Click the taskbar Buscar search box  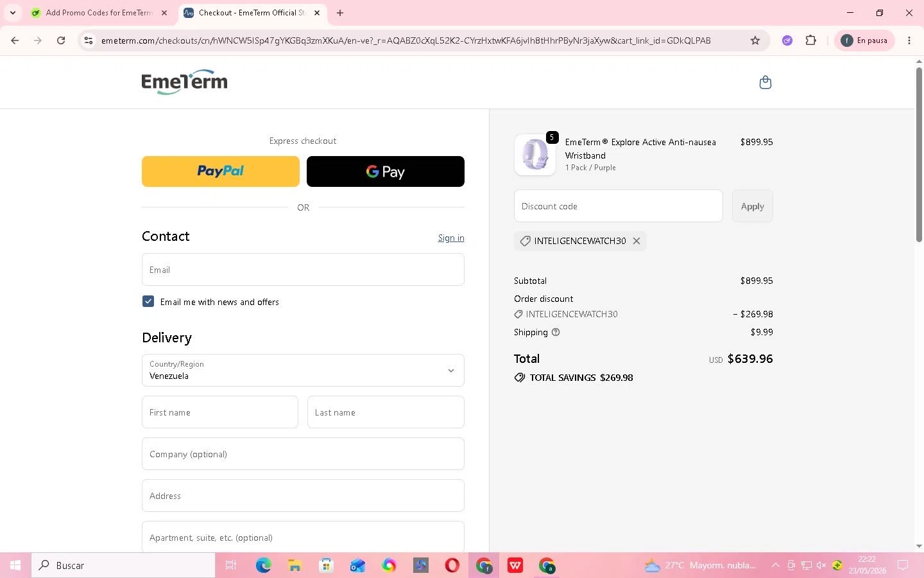[123, 565]
